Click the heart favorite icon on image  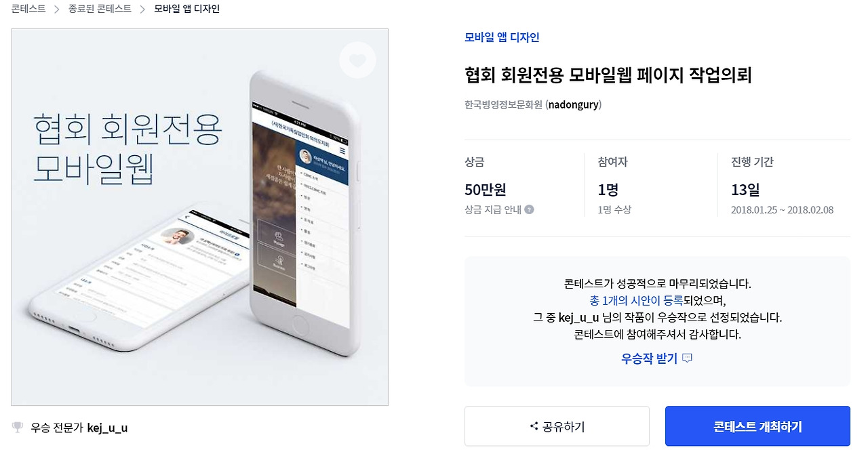pos(357,60)
